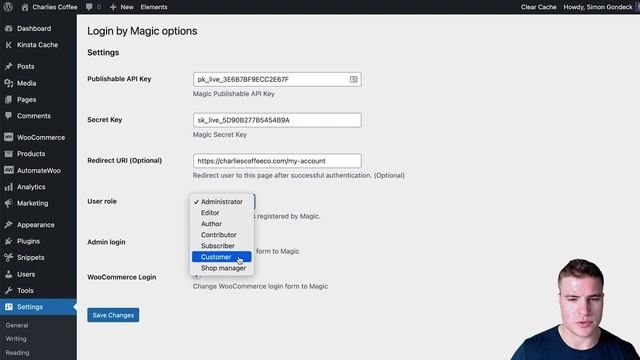Click the Marketing megaphone icon

[9, 203]
